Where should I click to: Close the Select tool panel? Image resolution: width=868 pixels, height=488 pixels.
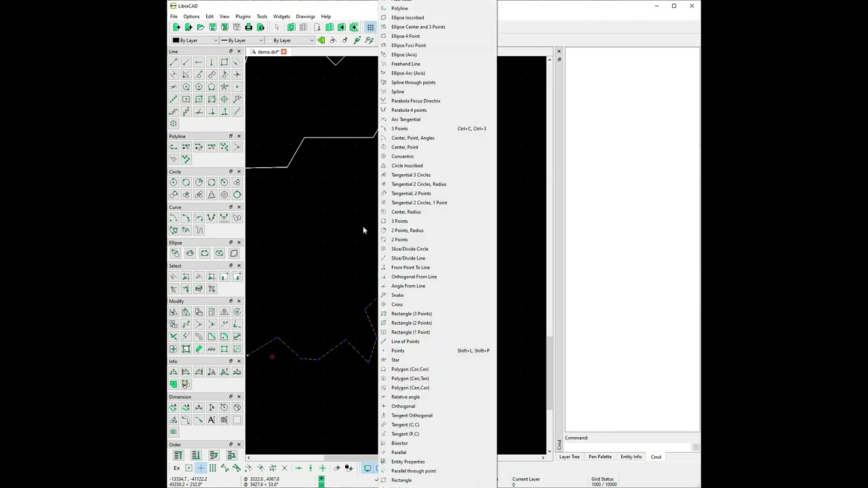(x=239, y=266)
